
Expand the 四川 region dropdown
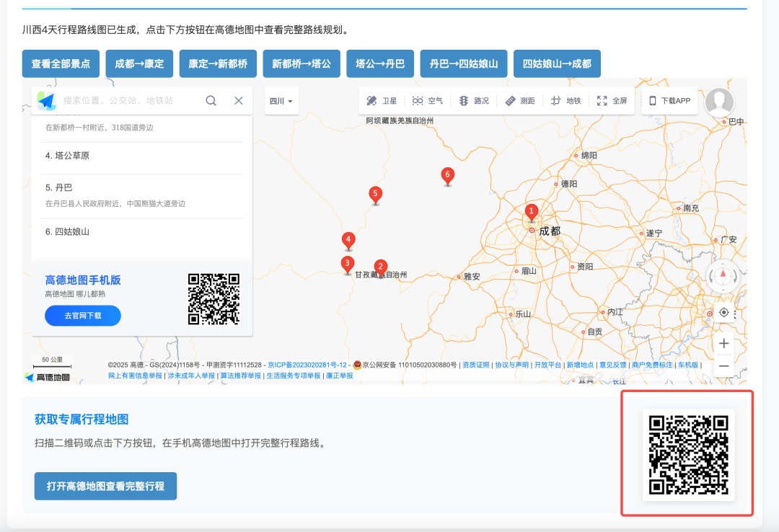click(281, 101)
